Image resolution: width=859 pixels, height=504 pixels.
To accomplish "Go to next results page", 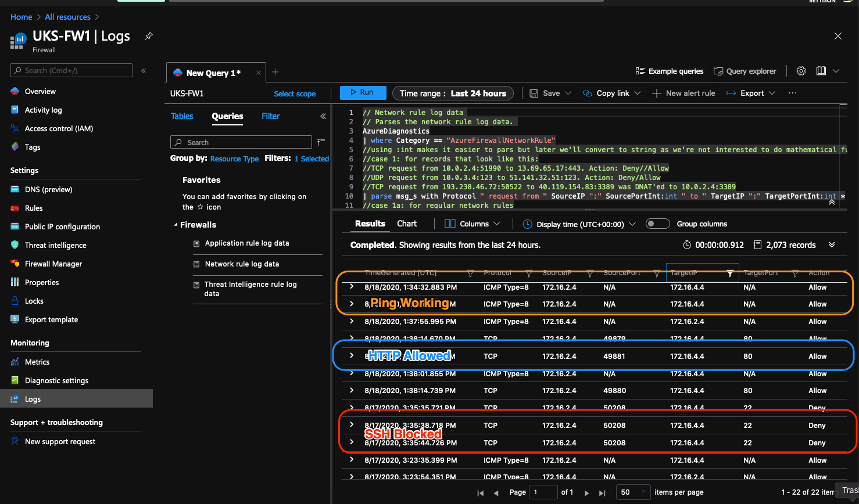I will click(586, 492).
